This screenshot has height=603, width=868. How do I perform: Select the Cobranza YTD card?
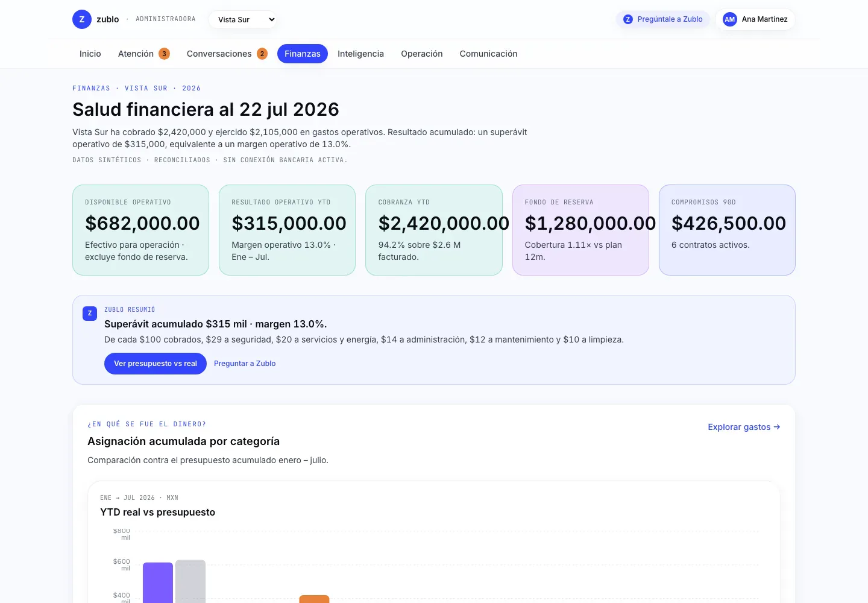tap(434, 230)
